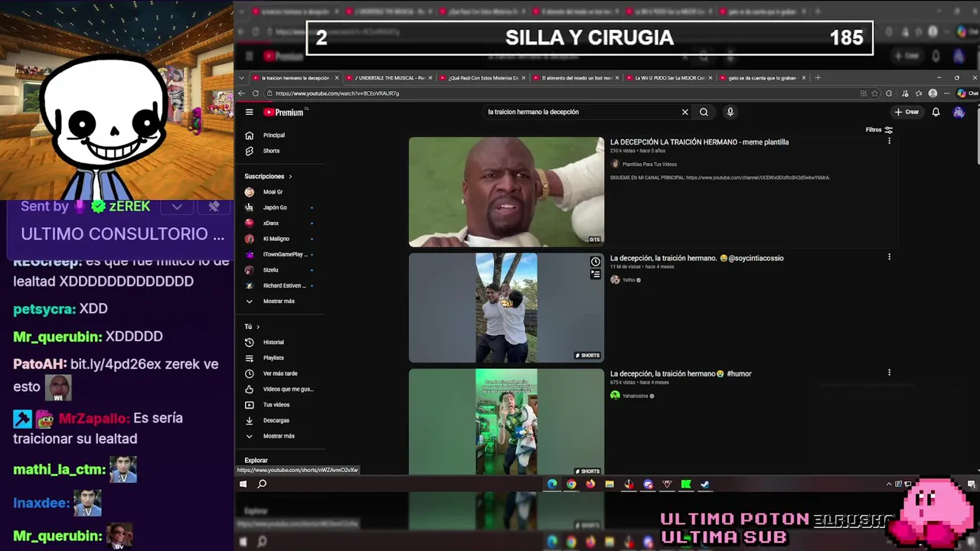Open LA DECEPCIÓN LA TRAICIÓN HERMANO meme plantilla title
Viewport: 980px width, 551px height.
699,142
